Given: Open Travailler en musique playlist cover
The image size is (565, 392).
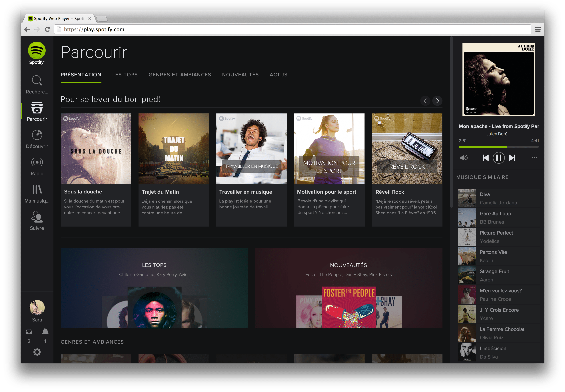Looking at the screenshot, I should click(251, 149).
